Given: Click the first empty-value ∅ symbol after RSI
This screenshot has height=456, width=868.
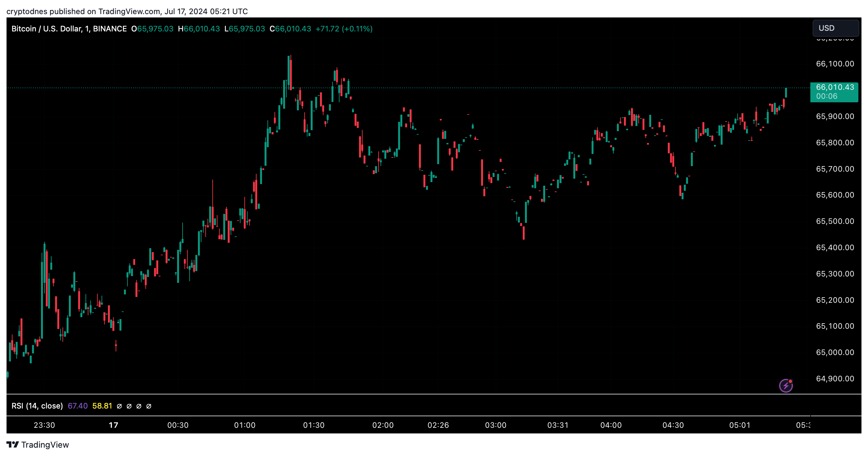Looking at the screenshot, I should coord(119,406).
